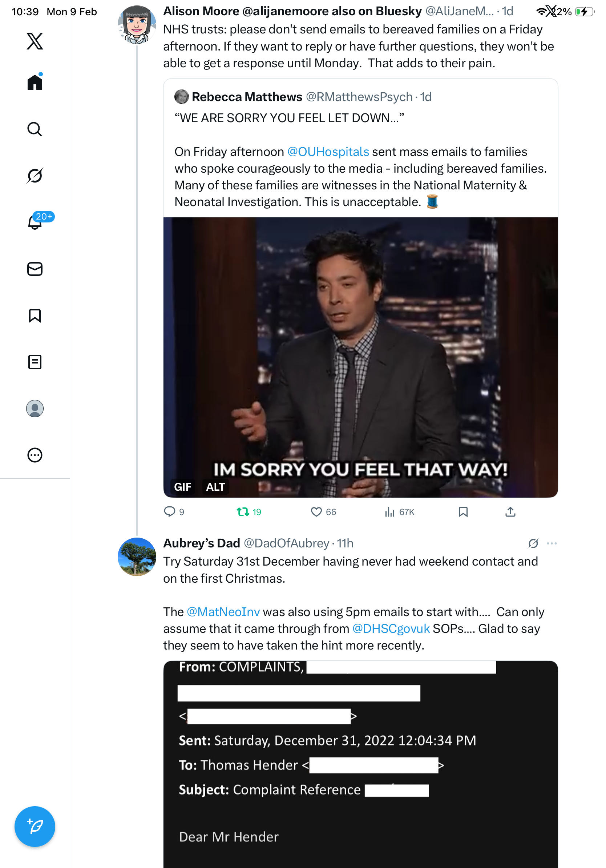Viewport: 606px width, 868px height.
Task: Open the X logo home
Action: pyautogui.click(x=35, y=41)
